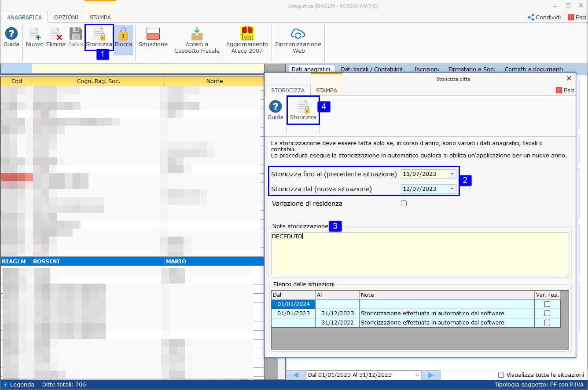This screenshot has height=390, width=588.
Task: Click the 11/07/2023 date field
Action: pyautogui.click(x=425, y=174)
